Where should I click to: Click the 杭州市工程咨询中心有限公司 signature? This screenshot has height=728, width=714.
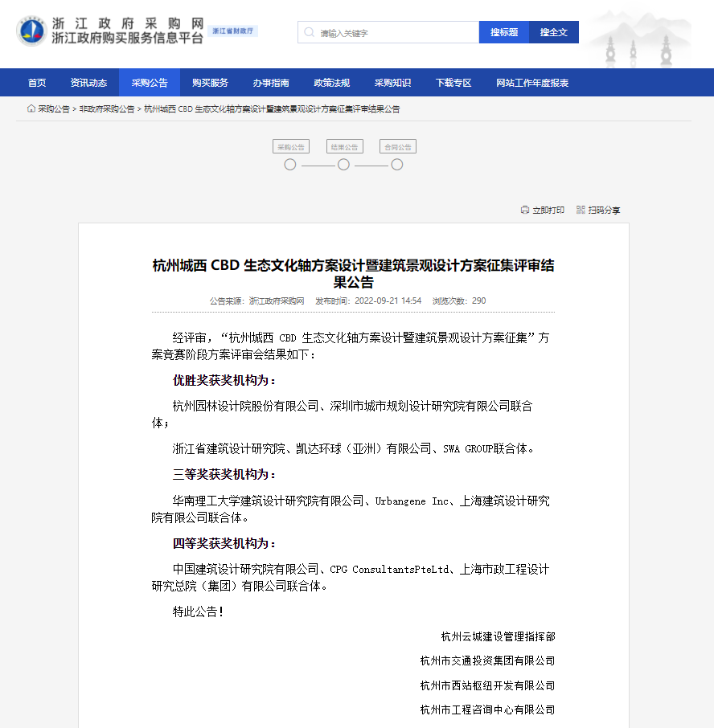(488, 710)
